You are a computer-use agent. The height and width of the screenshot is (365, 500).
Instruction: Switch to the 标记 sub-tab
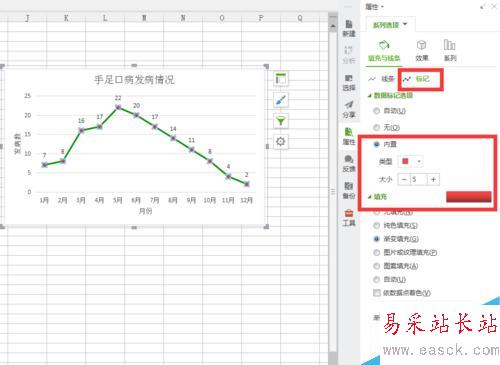(416, 79)
